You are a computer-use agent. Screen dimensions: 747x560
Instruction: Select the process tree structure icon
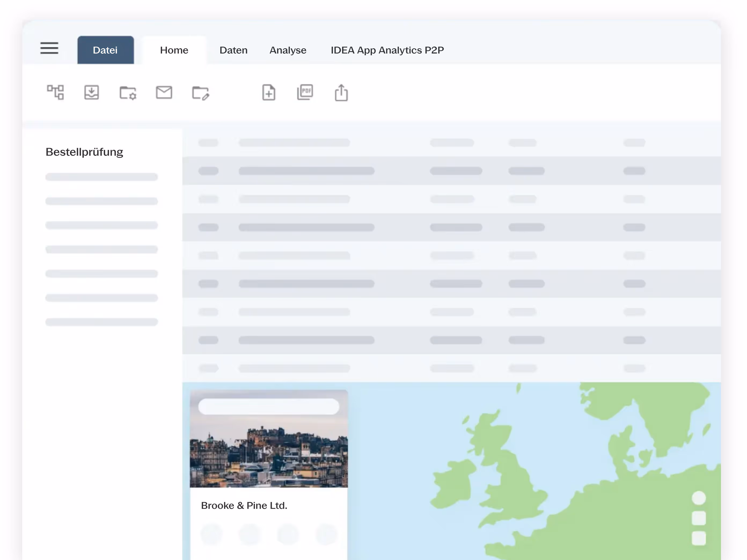tap(56, 93)
